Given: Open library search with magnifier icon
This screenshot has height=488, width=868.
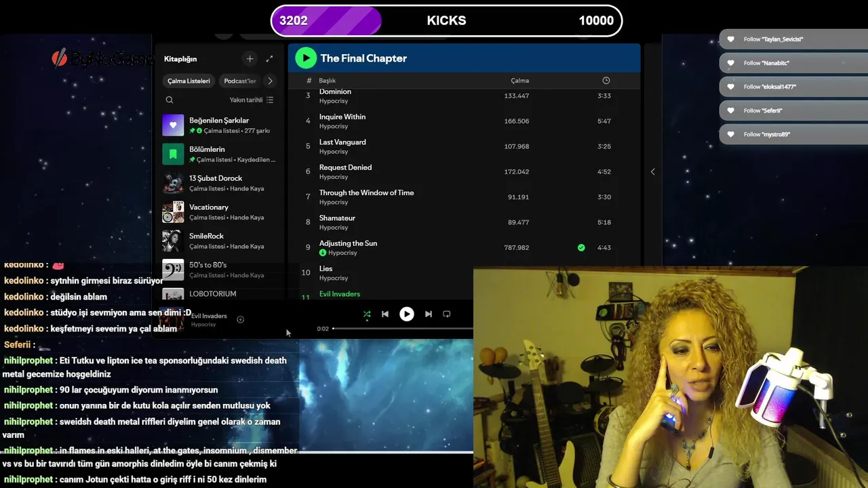Looking at the screenshot, I should click(170, 100).
